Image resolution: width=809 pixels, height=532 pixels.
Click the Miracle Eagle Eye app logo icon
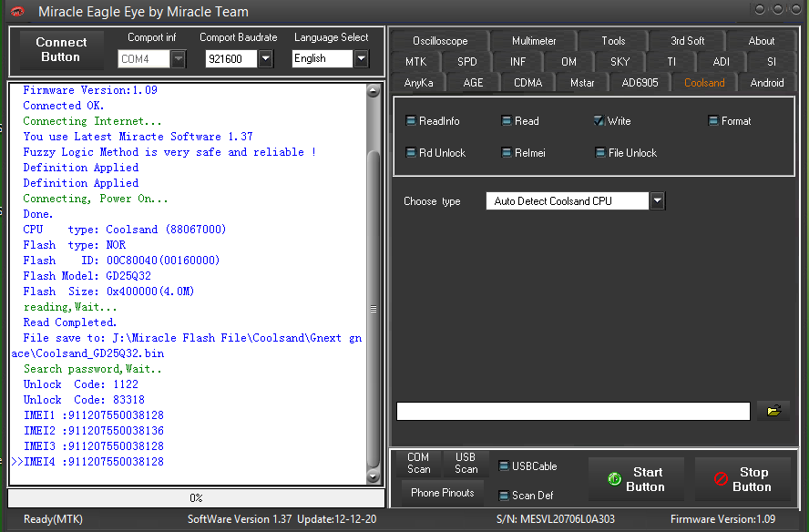(17, 11)
